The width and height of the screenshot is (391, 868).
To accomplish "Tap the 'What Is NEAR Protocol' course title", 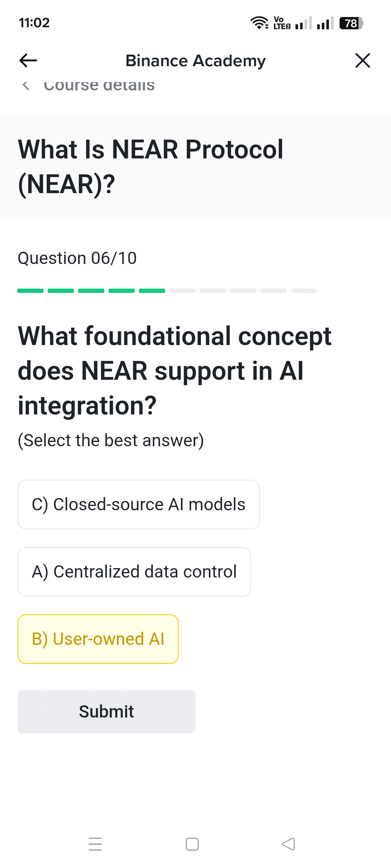I will tap(151, 166).
